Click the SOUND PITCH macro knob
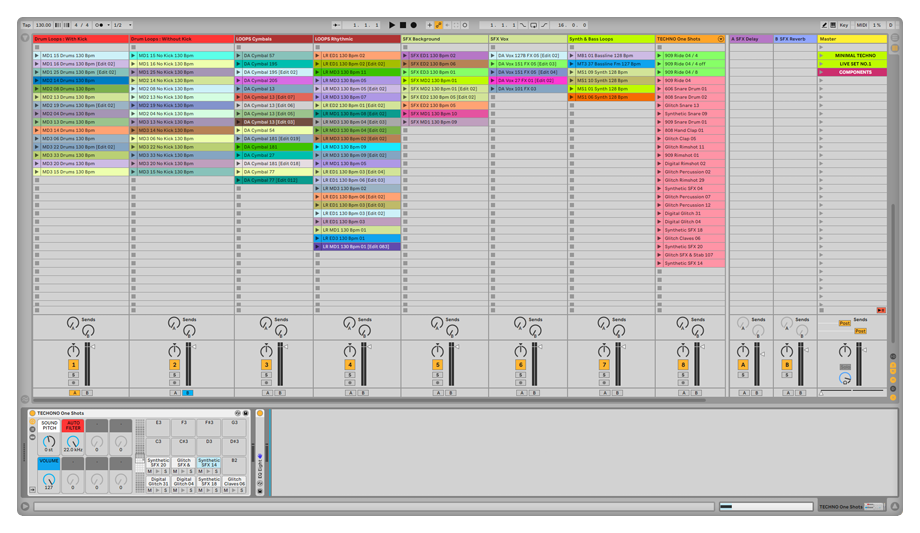This screenshot has height=533, width=920. (x=49, y=441)
